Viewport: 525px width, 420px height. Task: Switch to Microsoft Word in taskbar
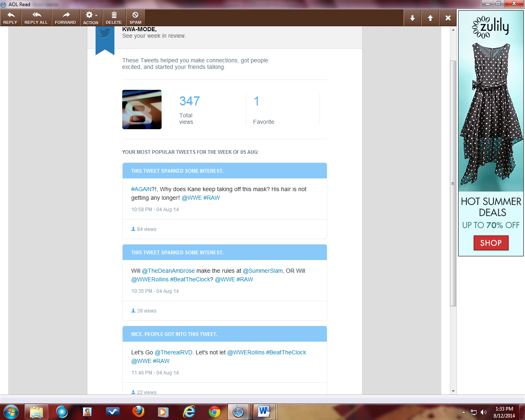[x=264, y=412]
